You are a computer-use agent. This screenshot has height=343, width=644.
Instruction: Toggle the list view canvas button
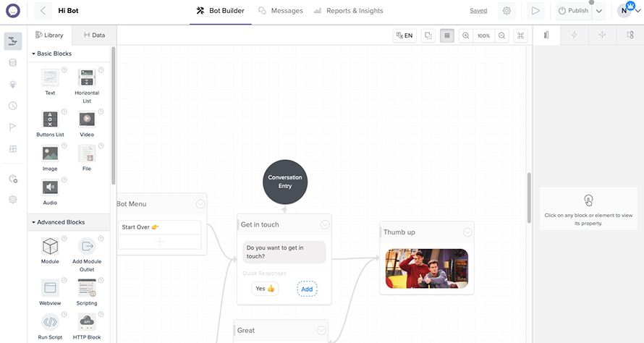(x=447, y=35)
